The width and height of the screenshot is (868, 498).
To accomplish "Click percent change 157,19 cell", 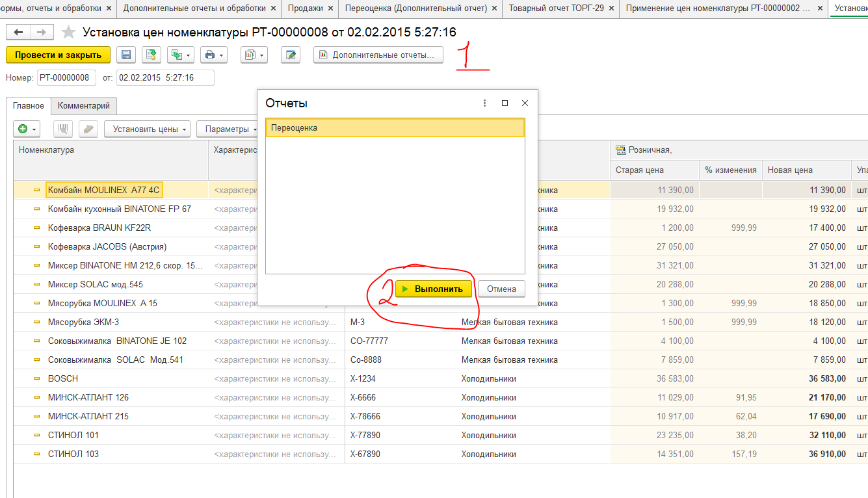I will point(731,454).
